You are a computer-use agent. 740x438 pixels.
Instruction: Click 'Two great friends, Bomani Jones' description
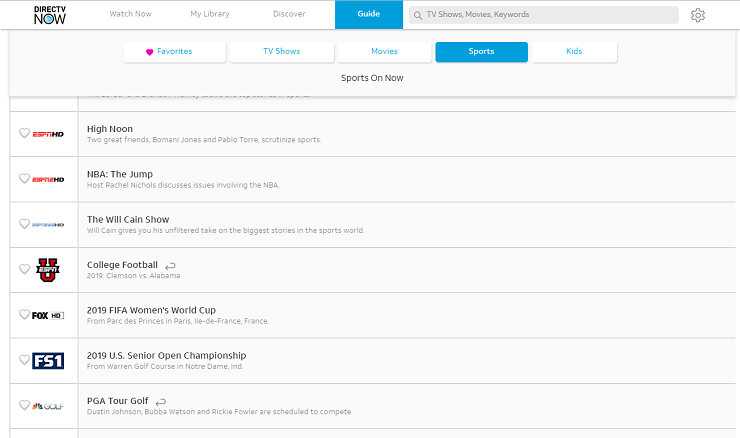pos(204,140)
